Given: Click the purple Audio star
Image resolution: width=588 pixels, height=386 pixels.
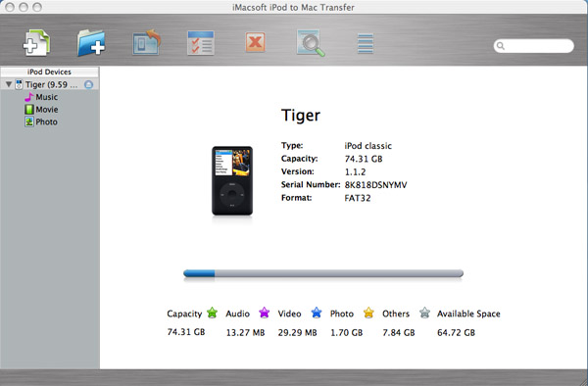Looking at the screenshot, I should (265, 313).
